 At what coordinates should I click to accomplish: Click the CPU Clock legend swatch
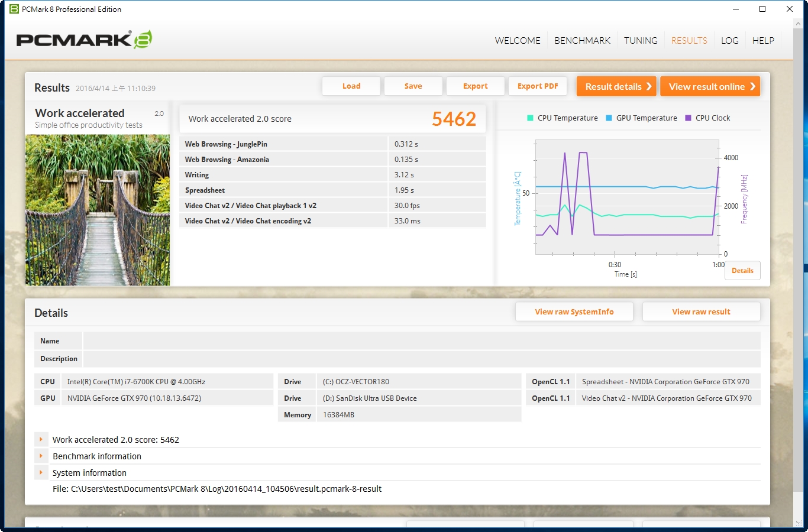(x=688, y=118)
